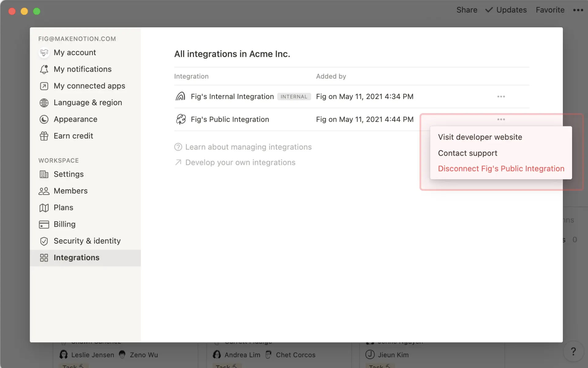Expand the Plans section in sidebar
The width and height of the screenshot is (588, 368).
click(63, 208)
